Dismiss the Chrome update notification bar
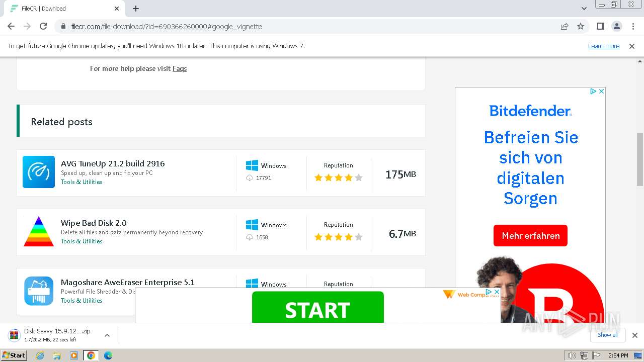Image resolution: width=644 pixels, height=362 pixels. click(x=632, y=46)
